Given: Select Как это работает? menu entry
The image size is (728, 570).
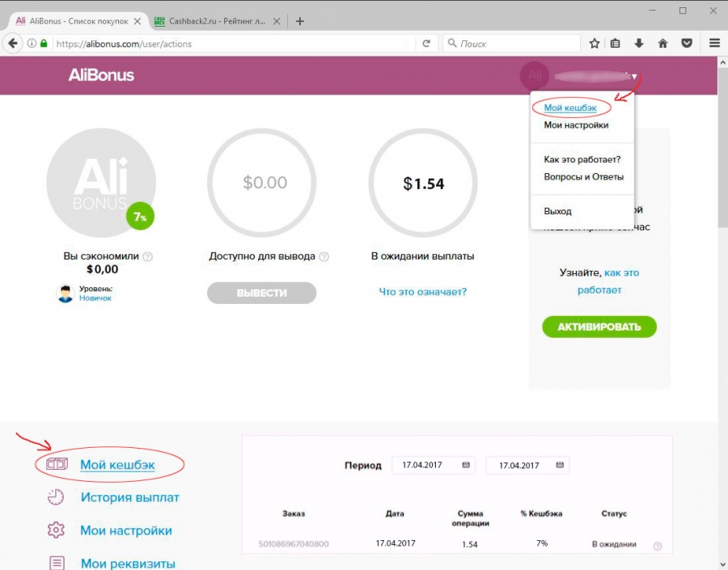Looking at the screenshot, I should click(x=582, y=159).
